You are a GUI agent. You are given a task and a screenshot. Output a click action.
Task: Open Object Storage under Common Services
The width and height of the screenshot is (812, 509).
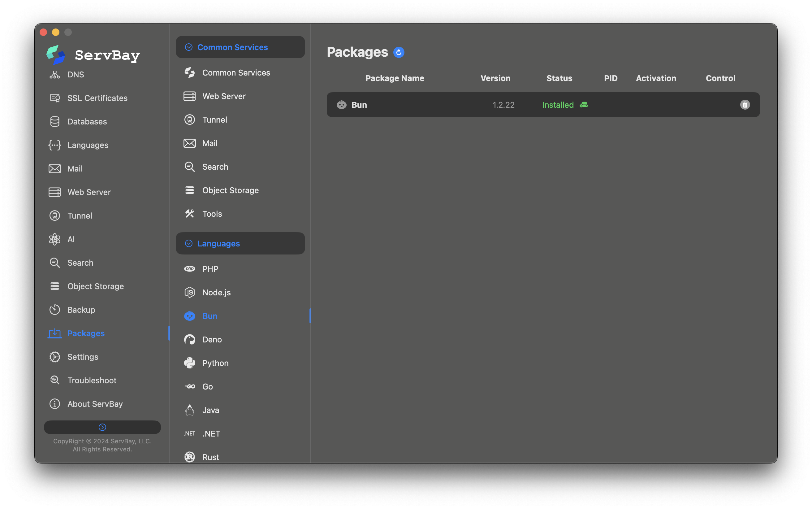231,190
